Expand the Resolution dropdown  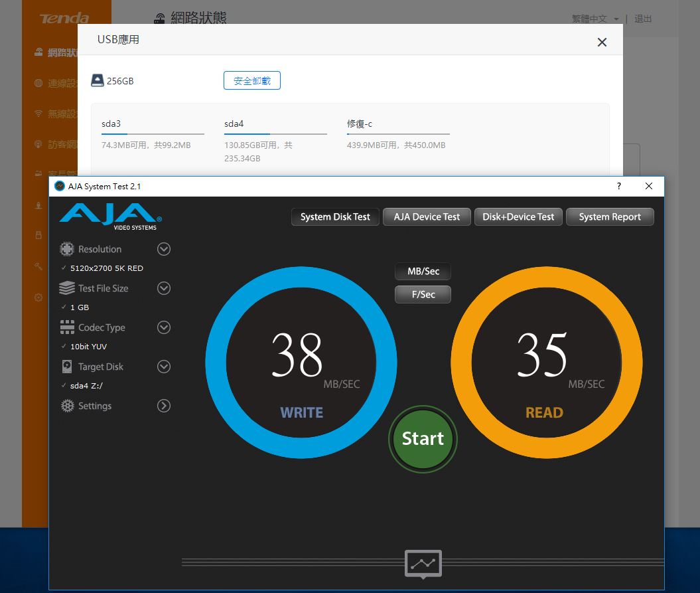pyautogui.click(x=164, y=249)
